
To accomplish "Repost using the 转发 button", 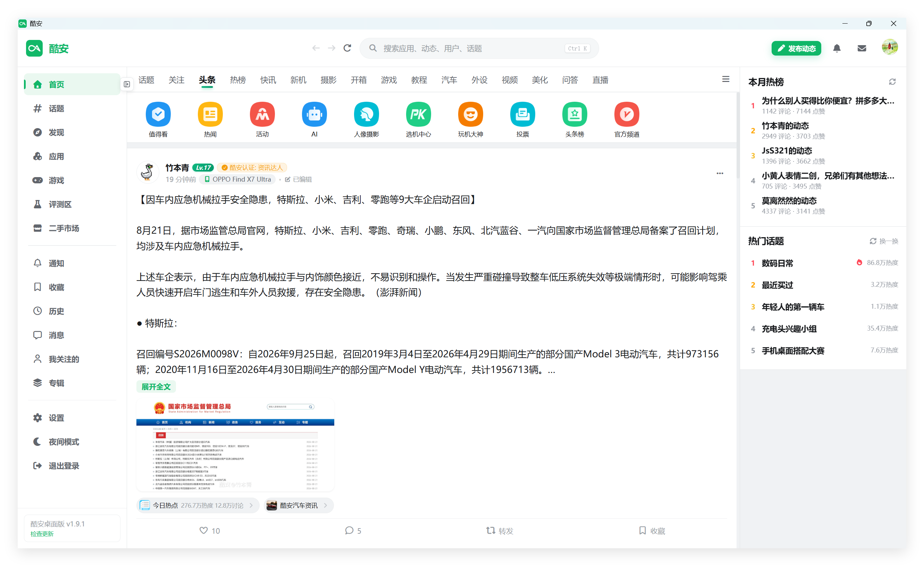I will [x=499, y=530].
